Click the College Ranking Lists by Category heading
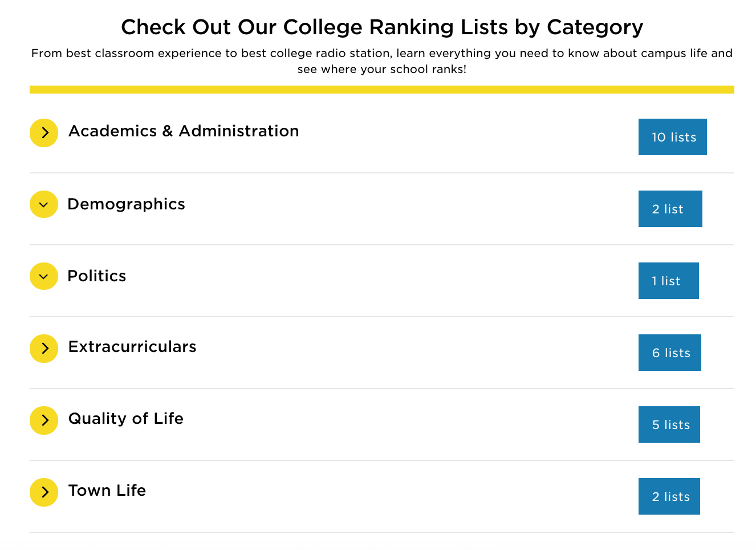Viewport: 756px width, 550px height. 382,27
